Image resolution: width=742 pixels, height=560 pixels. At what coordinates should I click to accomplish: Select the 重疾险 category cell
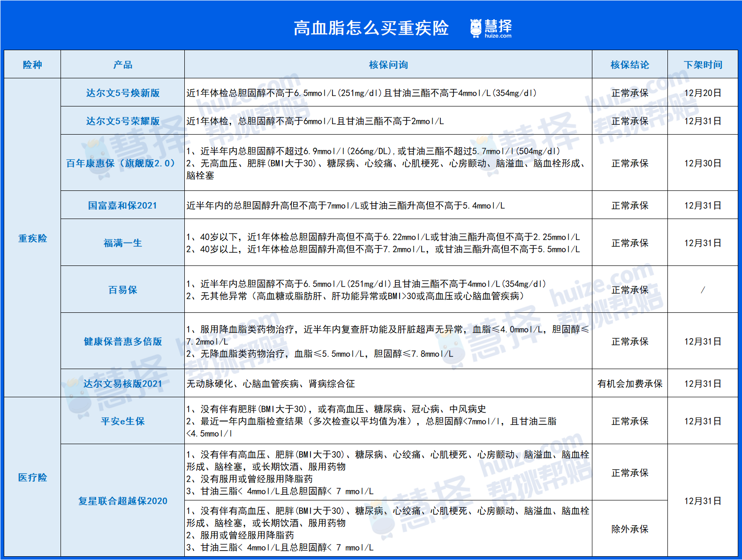32,238
